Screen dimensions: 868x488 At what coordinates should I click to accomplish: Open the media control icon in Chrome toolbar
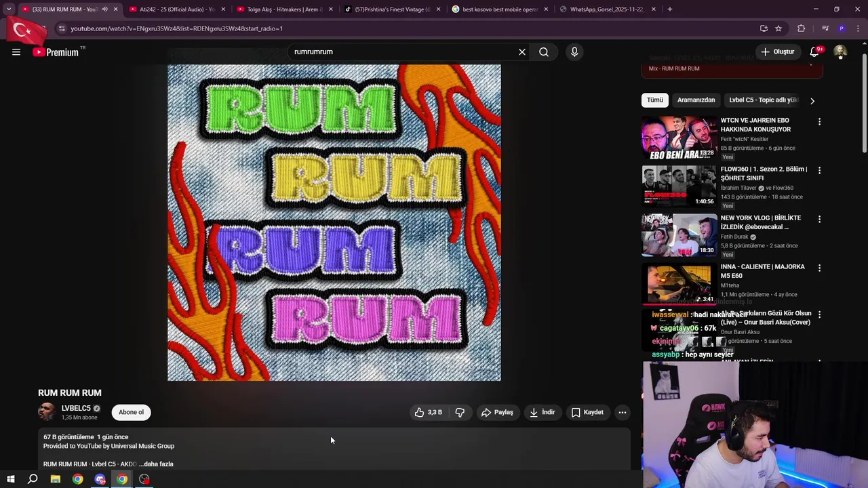click(825, 28)
